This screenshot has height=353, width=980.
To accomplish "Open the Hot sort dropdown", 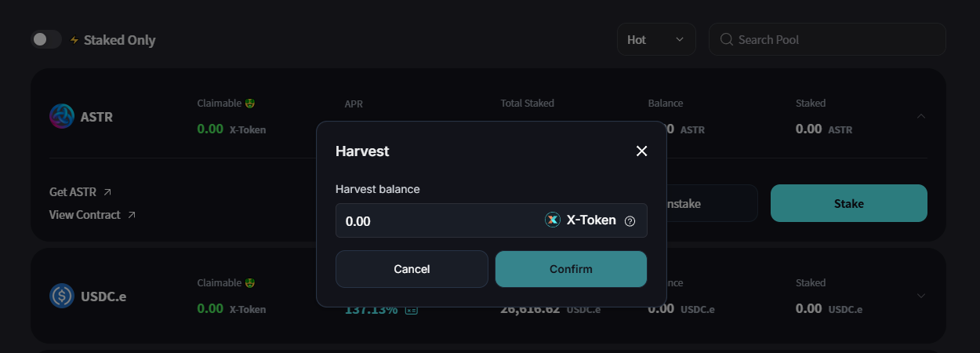I will (x=656, y=39).
